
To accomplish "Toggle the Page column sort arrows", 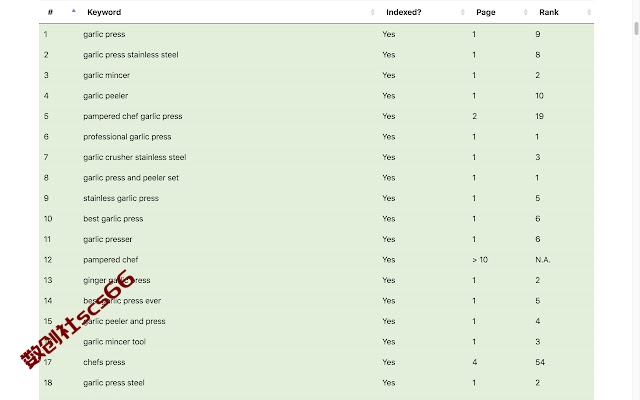I will [x=525, y=12].
